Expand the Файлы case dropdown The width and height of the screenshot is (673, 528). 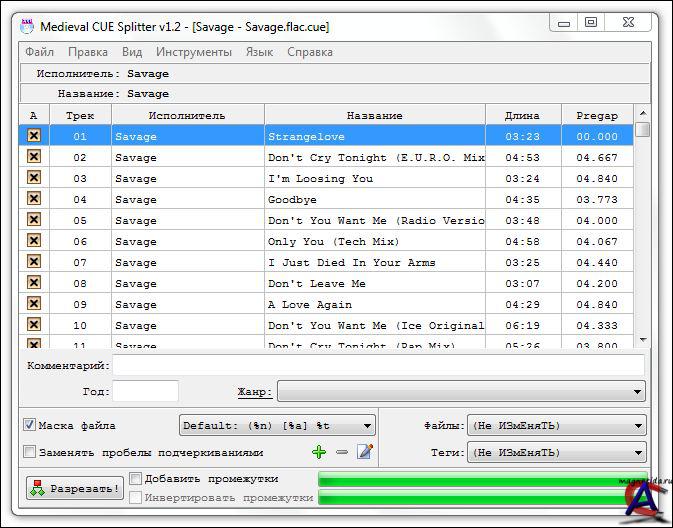point(556,426)
